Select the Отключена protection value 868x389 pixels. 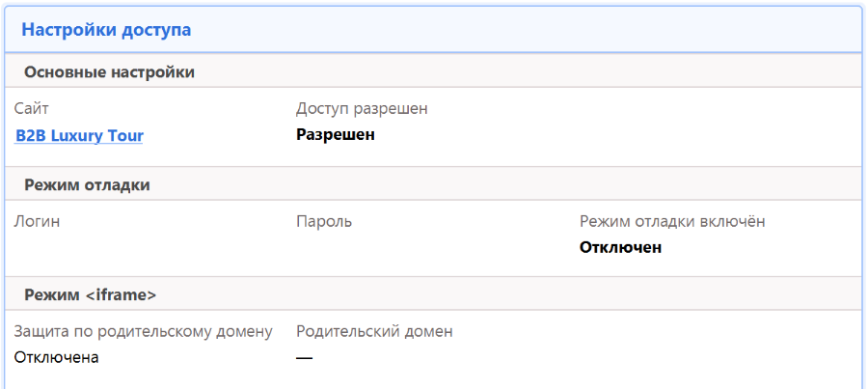(57, 357)
